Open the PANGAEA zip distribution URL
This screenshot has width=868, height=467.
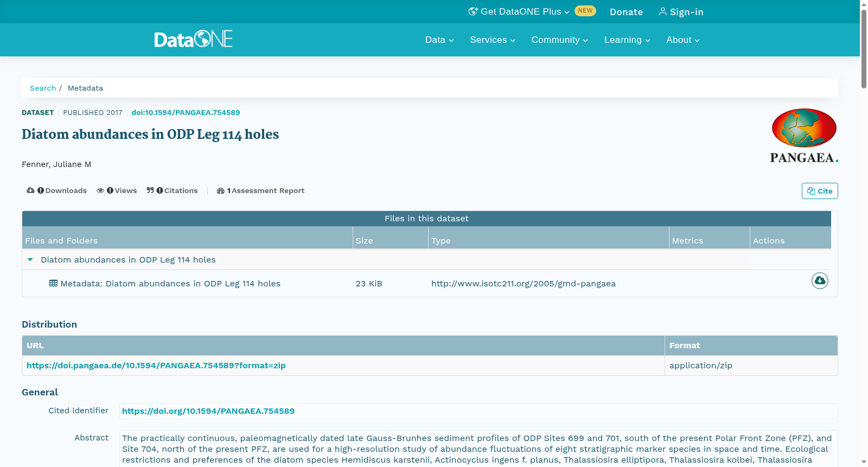pyautogui.click(x=156, y=366)
